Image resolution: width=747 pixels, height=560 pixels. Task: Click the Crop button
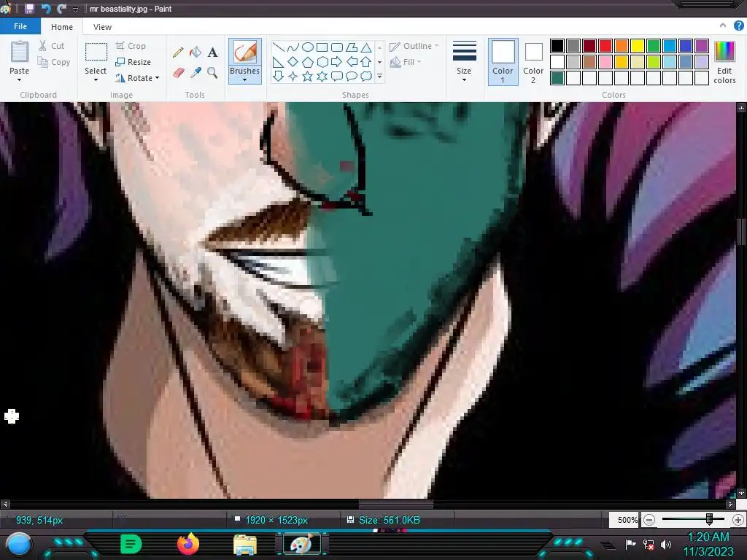pos(131,46)
